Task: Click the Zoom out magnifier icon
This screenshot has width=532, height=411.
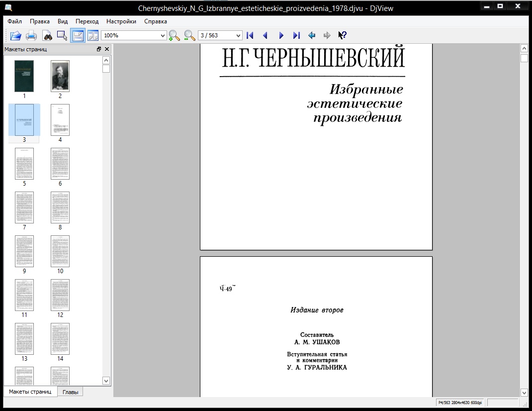Action: tap(189, 35)
